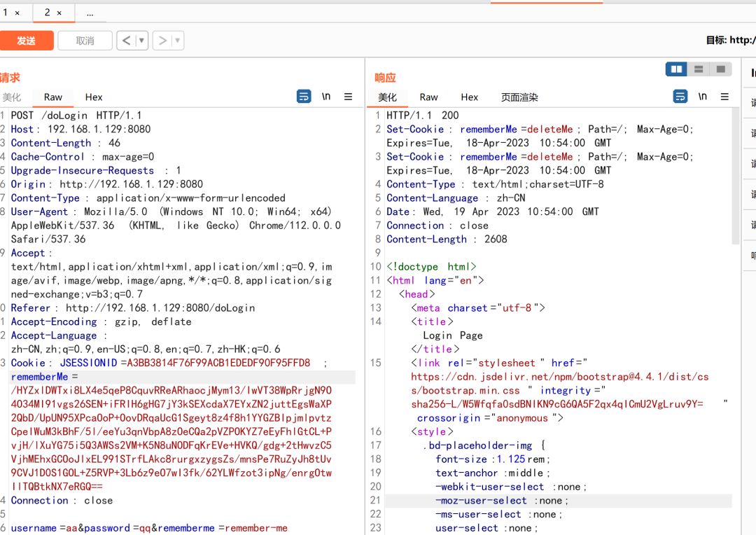Click the HTTP/1.1 200 status line
The height and width of the screenshot is (535, 756).
point(423,116)
